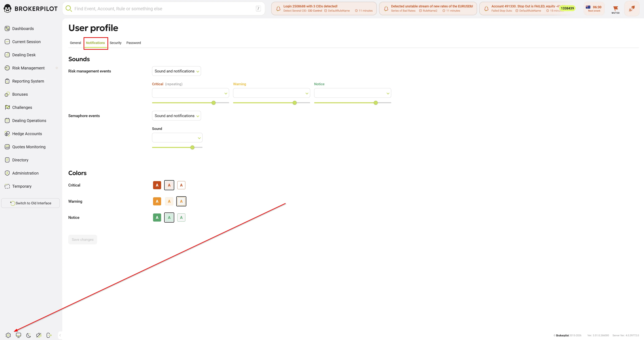Select solid orange Warning color swatch
Viewport: 644px width, 340px height.
click(157, 201)
